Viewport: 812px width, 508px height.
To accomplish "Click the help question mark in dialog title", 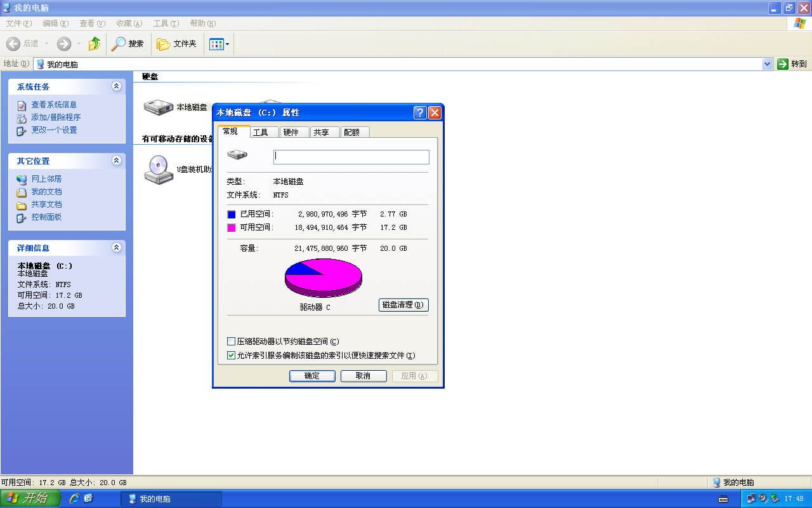I will point(420,112).
